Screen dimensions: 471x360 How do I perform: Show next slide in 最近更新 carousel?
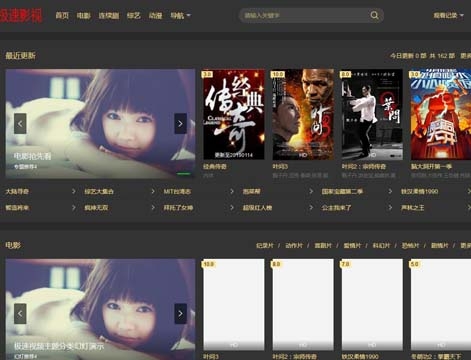tap(180, 124)
